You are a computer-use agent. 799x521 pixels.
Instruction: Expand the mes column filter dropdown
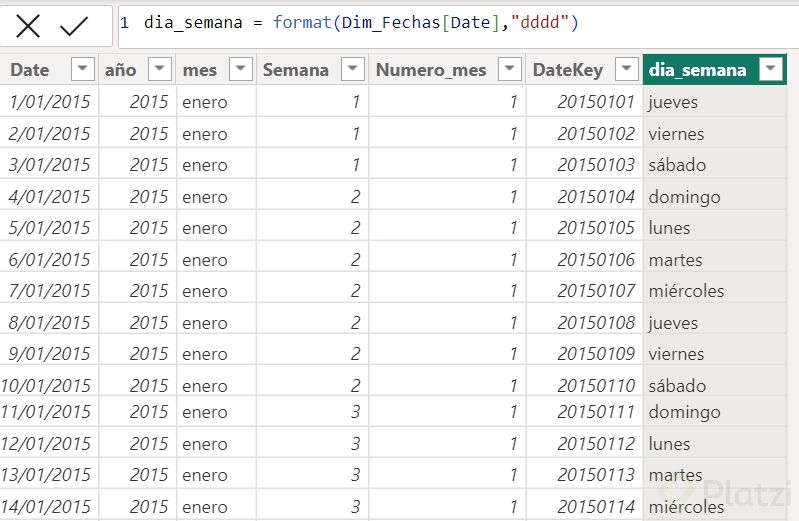point(240,69)
